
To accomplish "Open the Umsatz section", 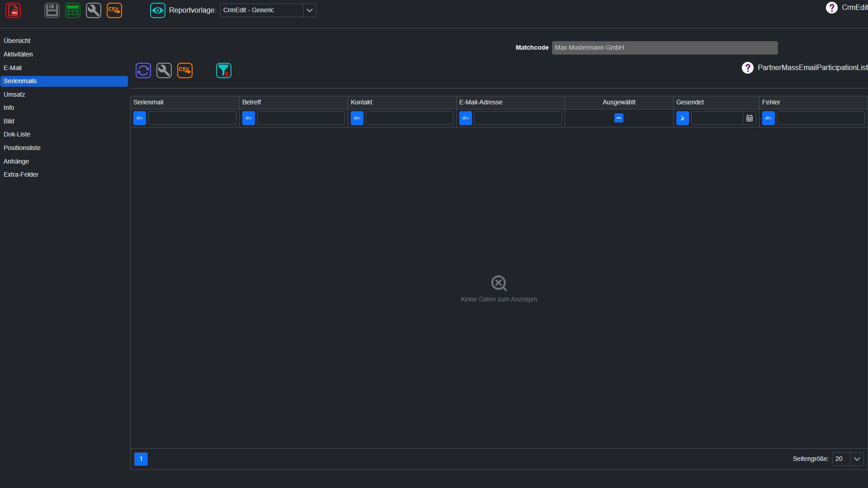I will [x=64, y=94].
